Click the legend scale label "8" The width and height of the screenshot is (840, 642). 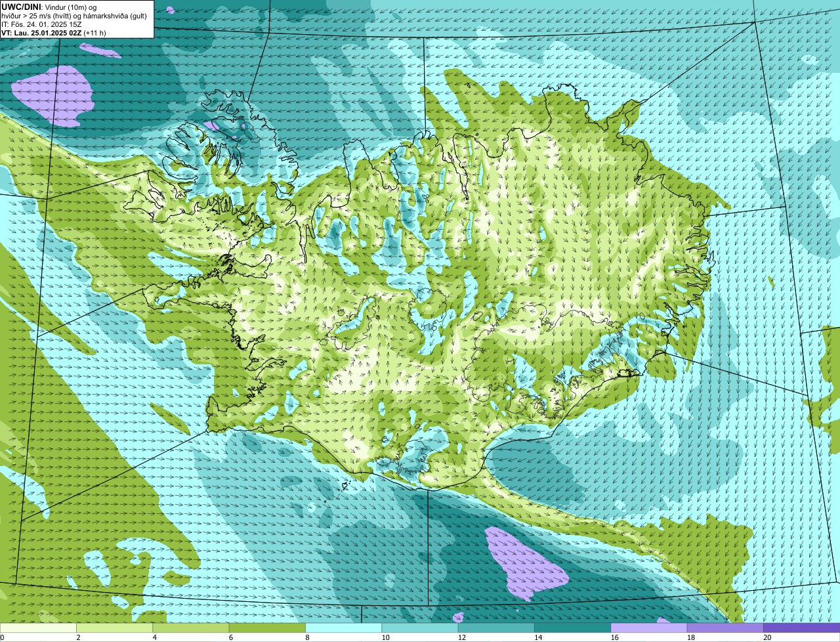tap(307, 637)
